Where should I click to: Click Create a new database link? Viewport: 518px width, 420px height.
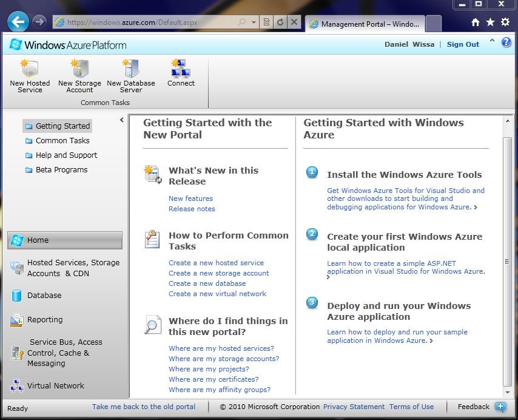click(x=207, y=283)
